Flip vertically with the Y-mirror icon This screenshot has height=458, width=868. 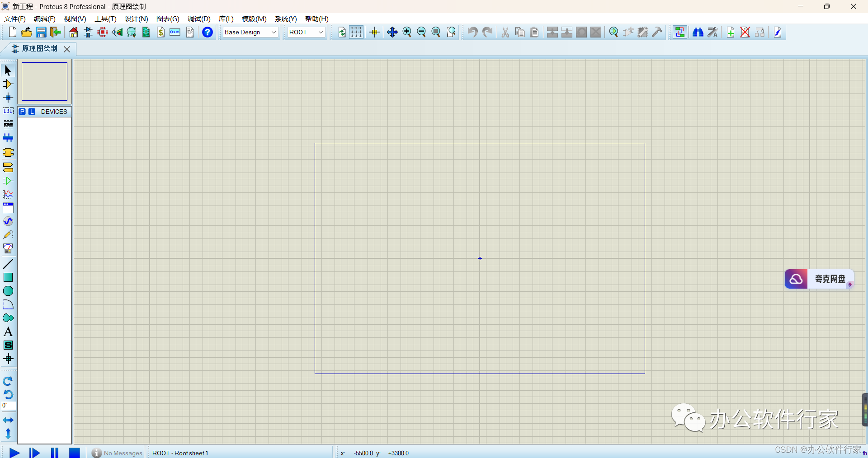click(x=8, y=434)
